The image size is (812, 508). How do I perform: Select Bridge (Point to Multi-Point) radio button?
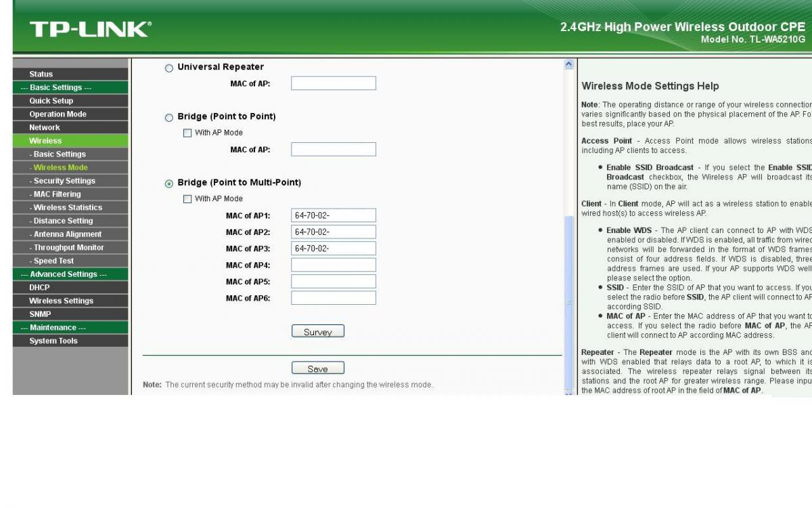(169, 184)
